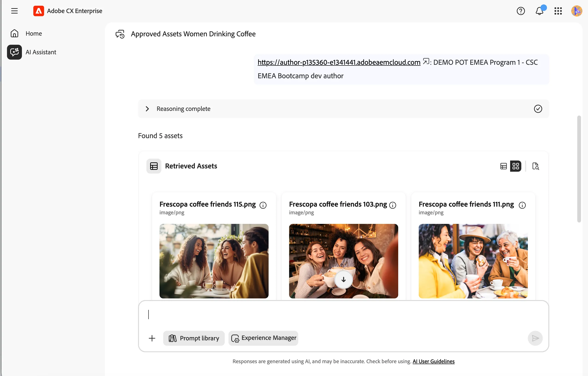
Task: Open the conversation history icon beside the title
Action: click(x=120, y=34)
